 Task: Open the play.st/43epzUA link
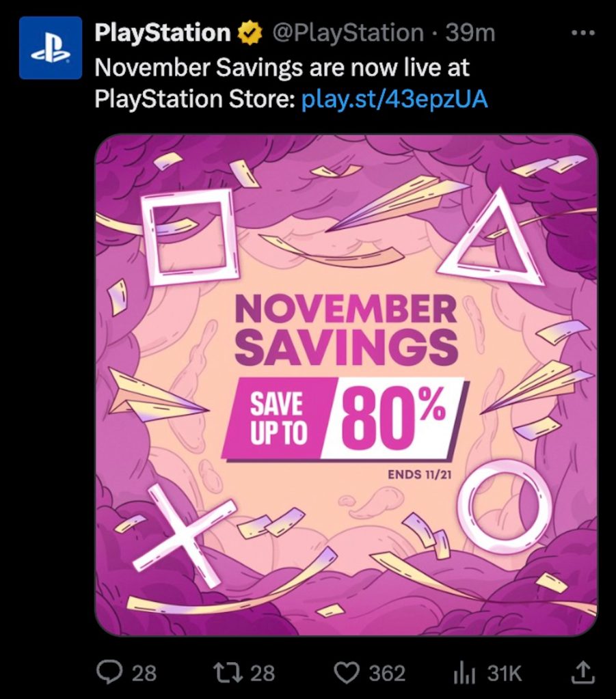click(x=394, y=99)
